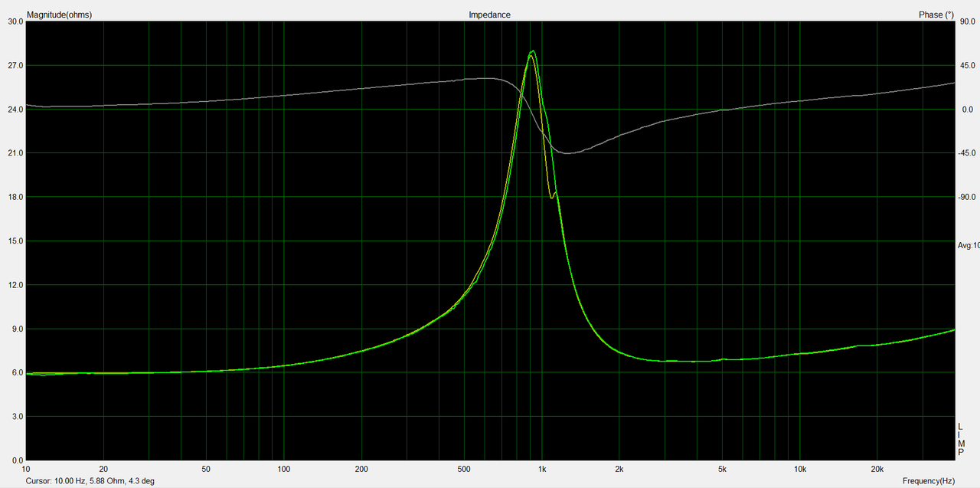980x488 pixels.
Task: Click the Avg:10 indicator
Action: pos(969,245)
